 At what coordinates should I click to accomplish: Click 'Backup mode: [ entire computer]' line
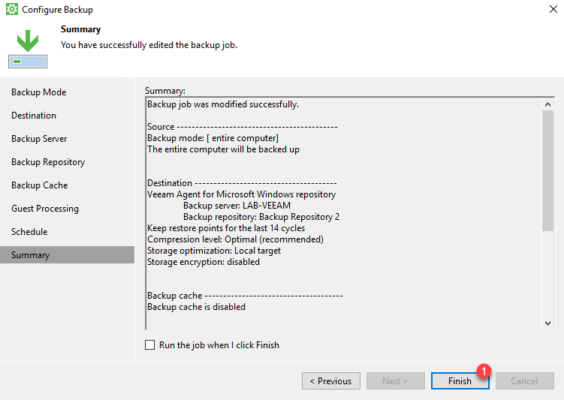213,138
